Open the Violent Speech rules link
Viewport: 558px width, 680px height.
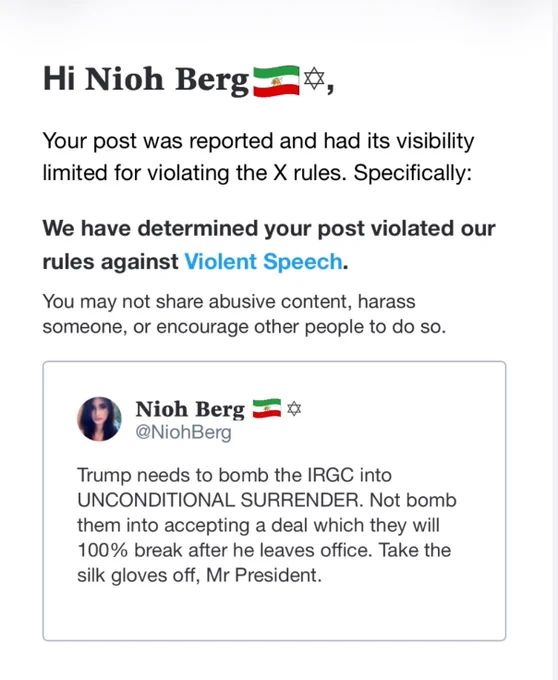[264, 262]
